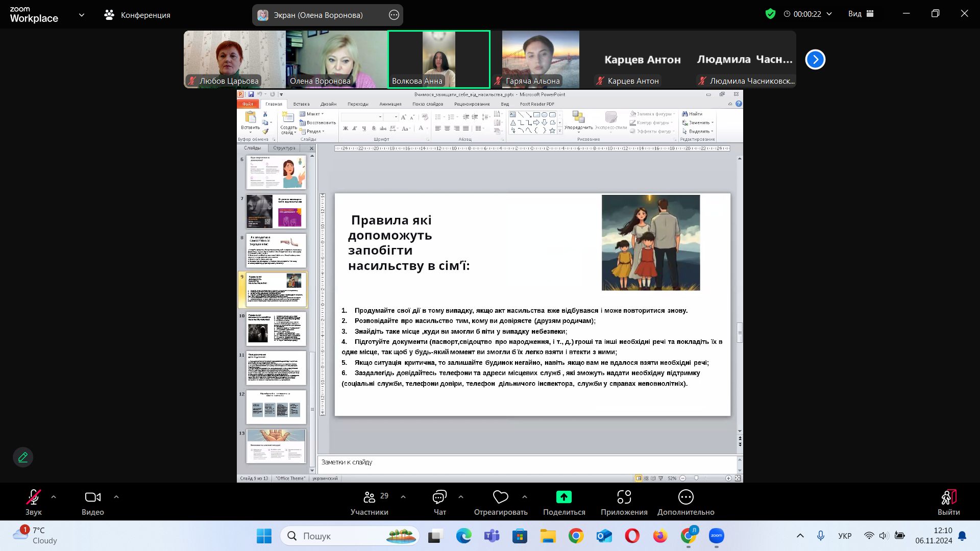Expand video options arrow beside Видео
980x551 pixels.
116,496
